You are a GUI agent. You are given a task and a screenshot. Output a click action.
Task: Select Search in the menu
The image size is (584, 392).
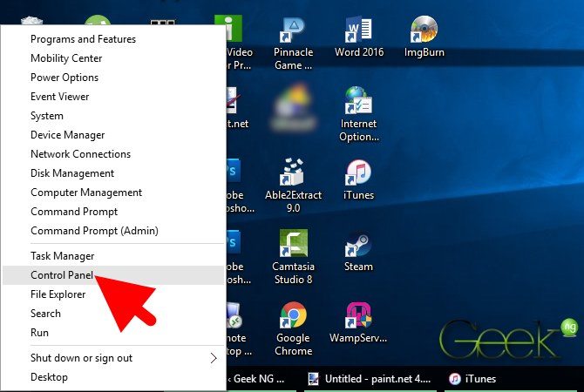[113, 314]
